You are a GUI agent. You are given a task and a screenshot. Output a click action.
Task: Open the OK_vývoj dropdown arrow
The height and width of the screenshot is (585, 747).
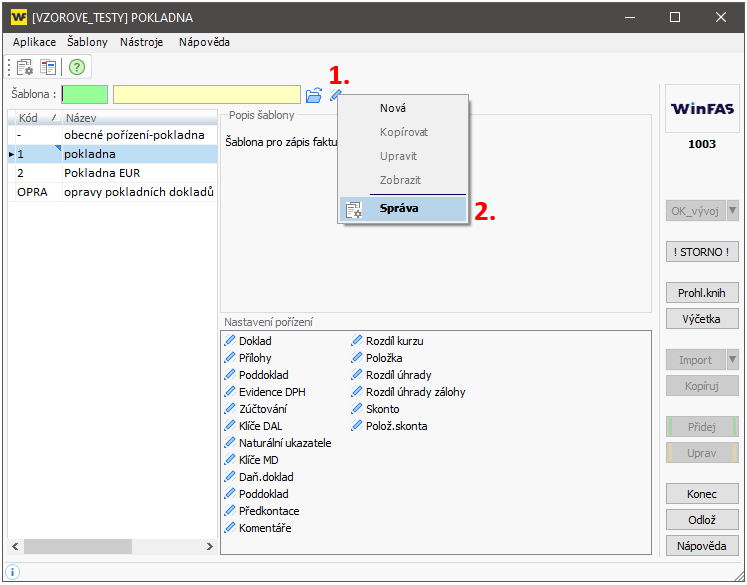pos(733,211)
